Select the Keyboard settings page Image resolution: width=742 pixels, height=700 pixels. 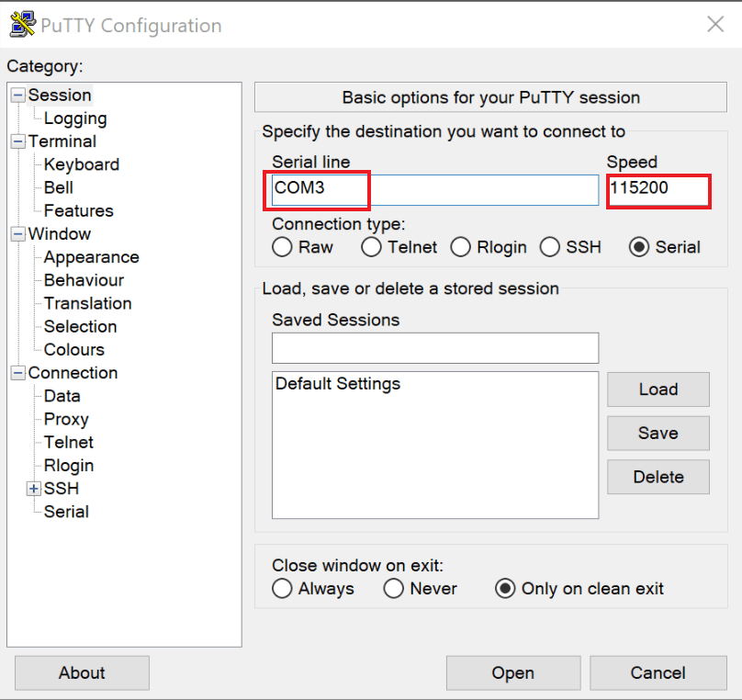tap(81, 164)
